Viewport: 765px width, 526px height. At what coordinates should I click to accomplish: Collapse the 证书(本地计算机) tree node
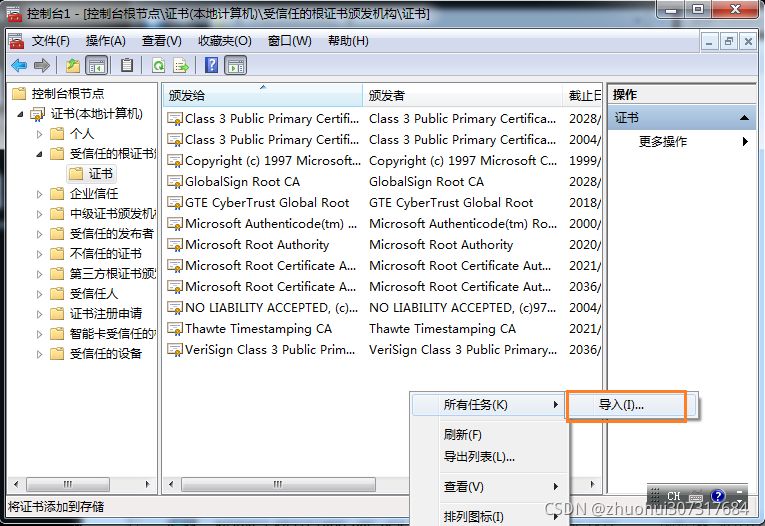[x=20, y=114]
